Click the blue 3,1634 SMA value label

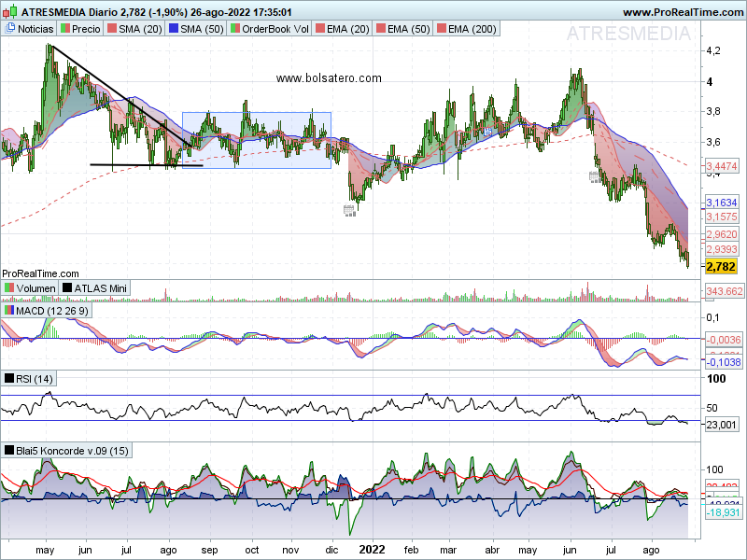(721, 203)
